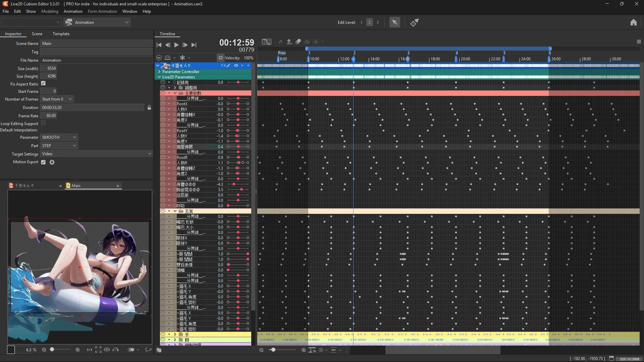Click the flip view horizontally icon
This screenshot has height=362, width=644.
tap(116, 350)
